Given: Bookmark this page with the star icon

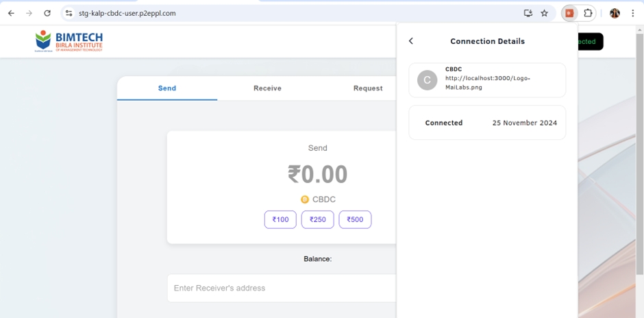Looking at the screenshot, I should pos(545,13).
